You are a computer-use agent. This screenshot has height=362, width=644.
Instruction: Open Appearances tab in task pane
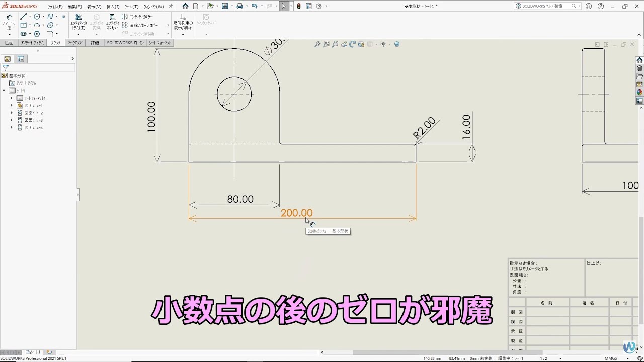click(x=639, y=93)
